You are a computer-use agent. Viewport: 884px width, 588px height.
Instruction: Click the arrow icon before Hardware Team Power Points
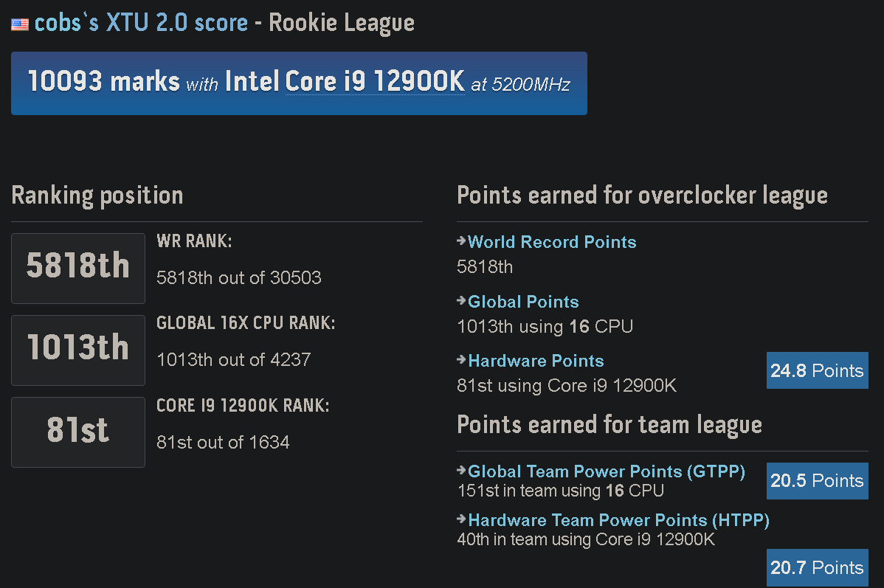pyautogui.click(x=461, y=519)
